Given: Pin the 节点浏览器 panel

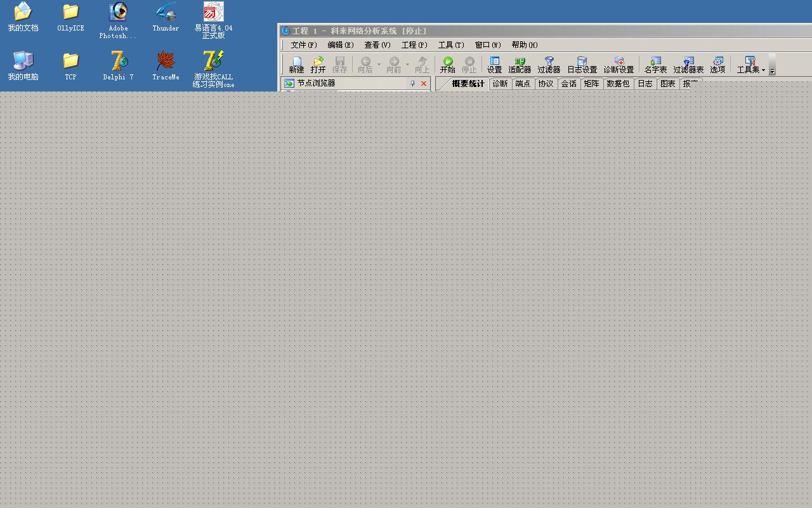Looking at the screenshot, I should tap(412, 84).
